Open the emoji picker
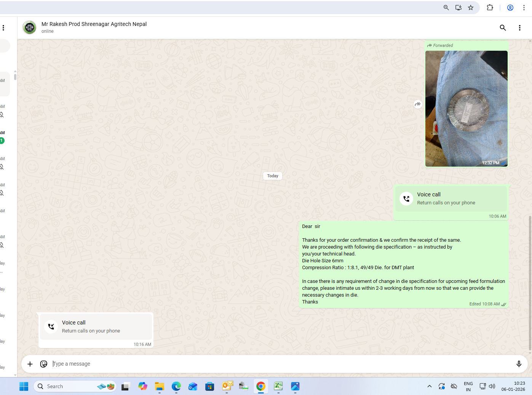The height and width of the screenshot is (395, 532). coord(44,364)
